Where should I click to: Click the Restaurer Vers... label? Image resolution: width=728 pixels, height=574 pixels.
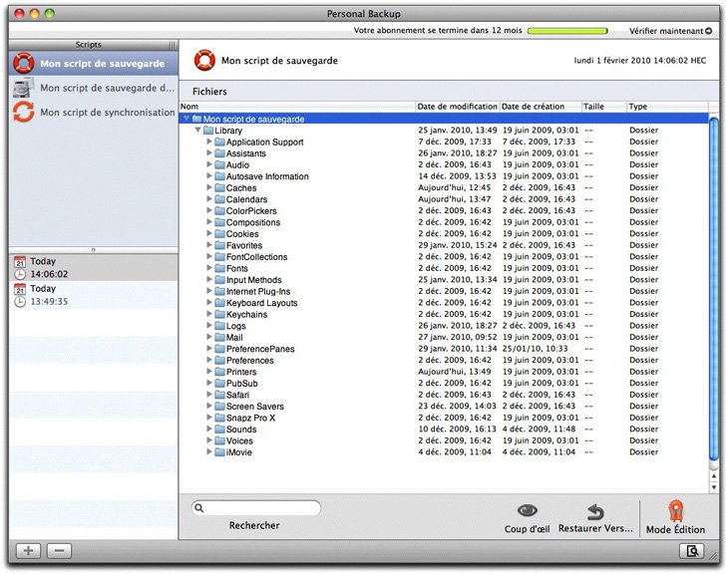[x=595, y=528]
